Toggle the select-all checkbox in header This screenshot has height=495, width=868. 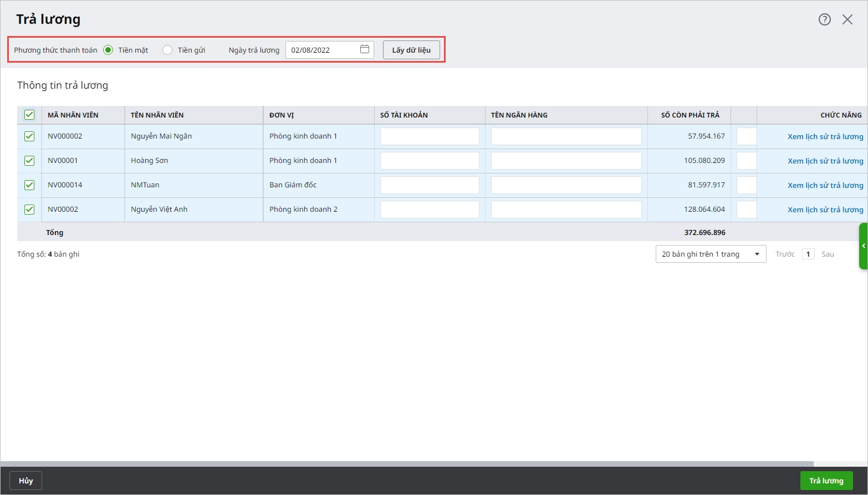(29, 115)
